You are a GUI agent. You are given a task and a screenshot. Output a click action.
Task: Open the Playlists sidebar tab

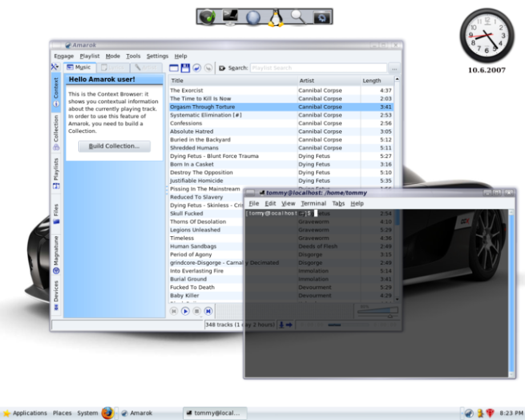click(56, 173)
